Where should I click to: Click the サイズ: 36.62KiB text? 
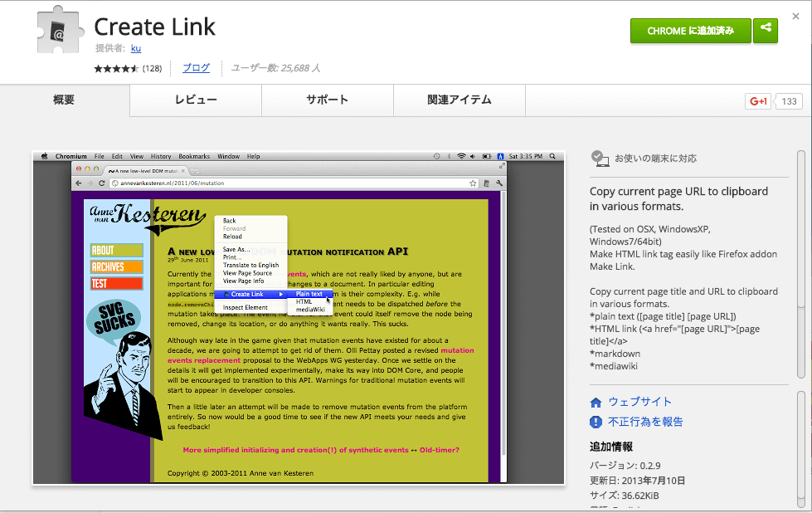[x=624, y=496]
